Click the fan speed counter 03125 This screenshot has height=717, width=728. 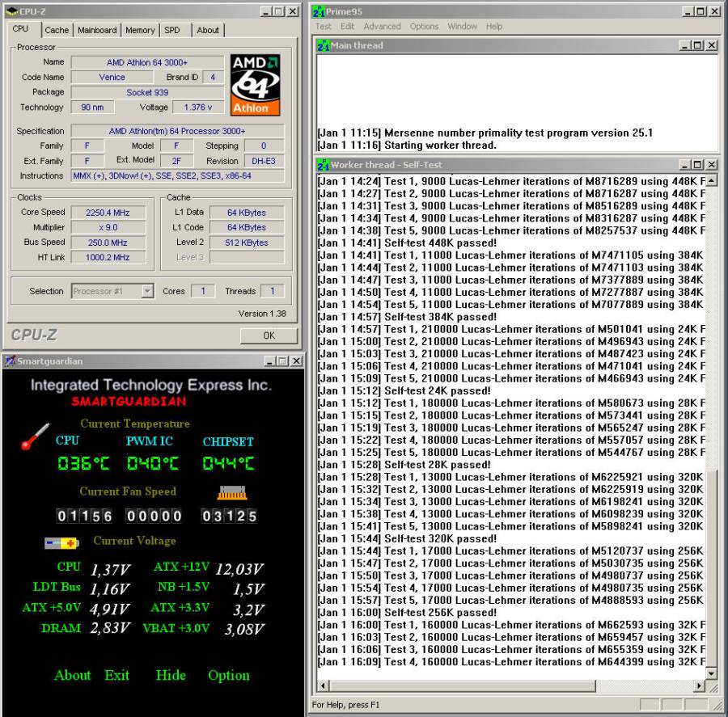pos(229,516)
